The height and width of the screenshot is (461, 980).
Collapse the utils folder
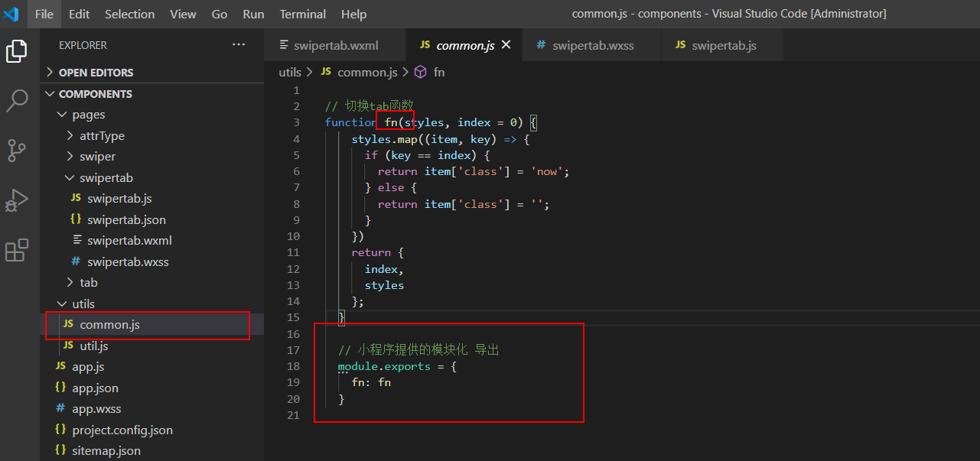151,304
